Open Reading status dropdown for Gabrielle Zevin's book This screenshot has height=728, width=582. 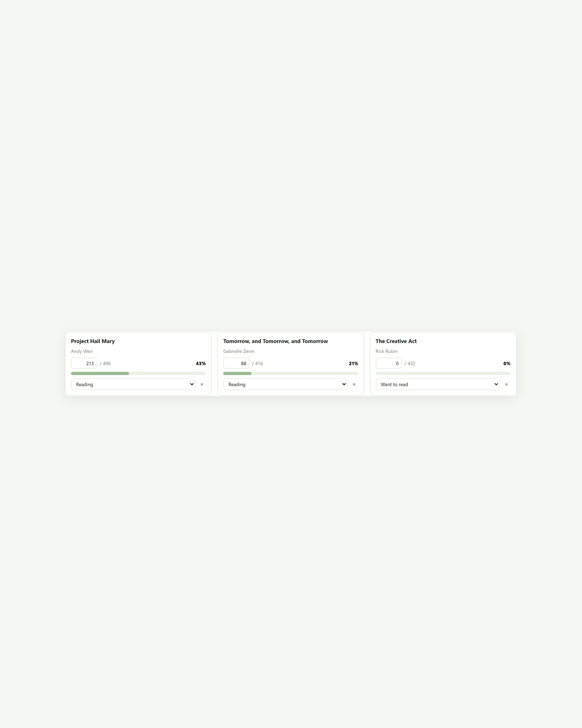tap(285, 384)
